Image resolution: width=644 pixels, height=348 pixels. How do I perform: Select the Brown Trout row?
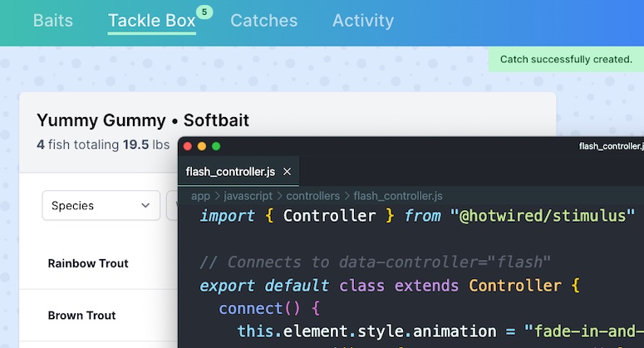[99, 315]
